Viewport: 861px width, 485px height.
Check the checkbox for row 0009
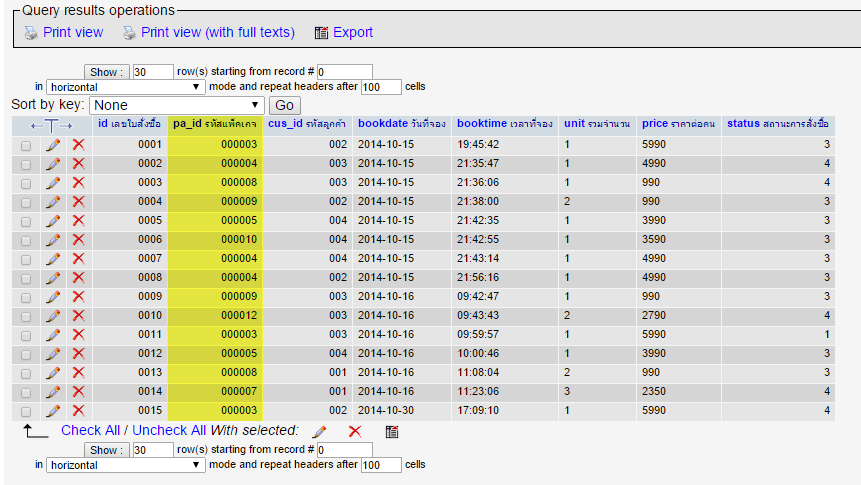(26, 297)
